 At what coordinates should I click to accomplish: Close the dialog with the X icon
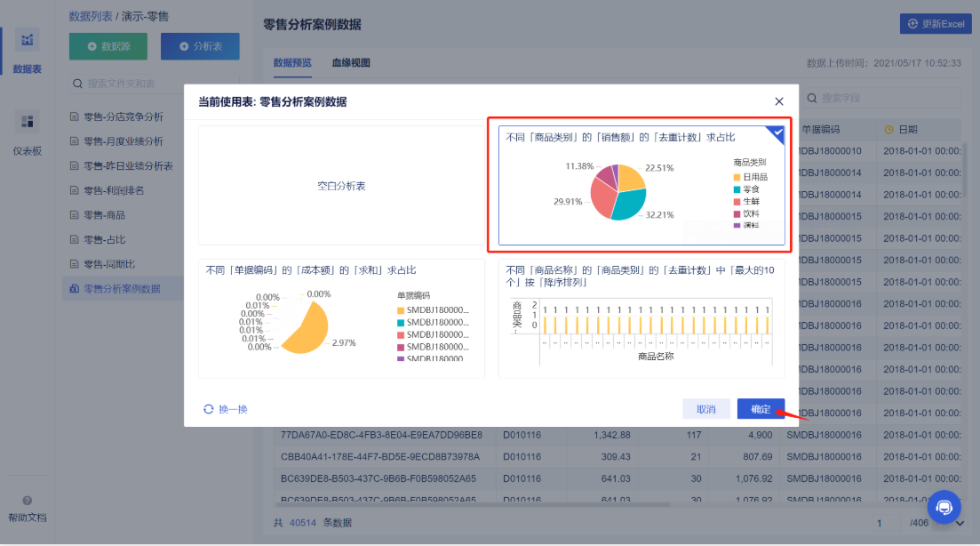778,101
